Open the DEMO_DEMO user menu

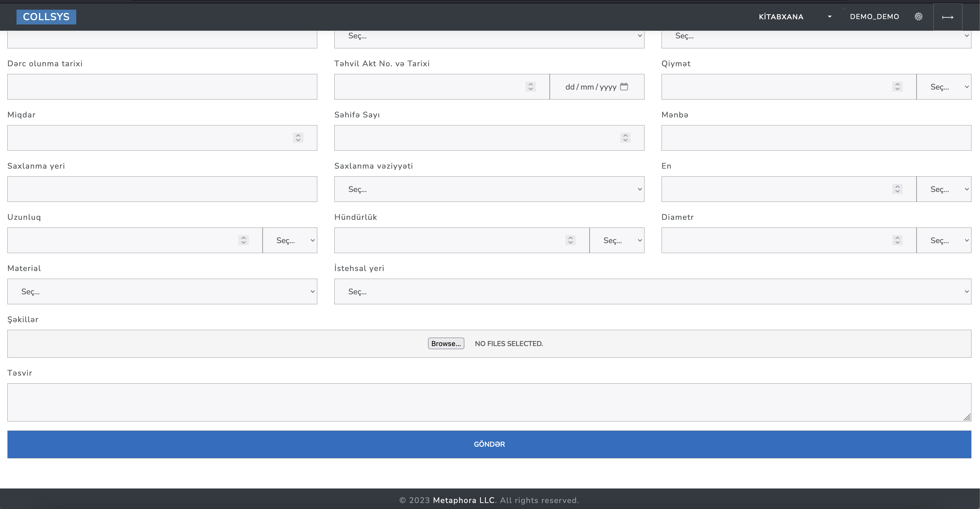874,17
